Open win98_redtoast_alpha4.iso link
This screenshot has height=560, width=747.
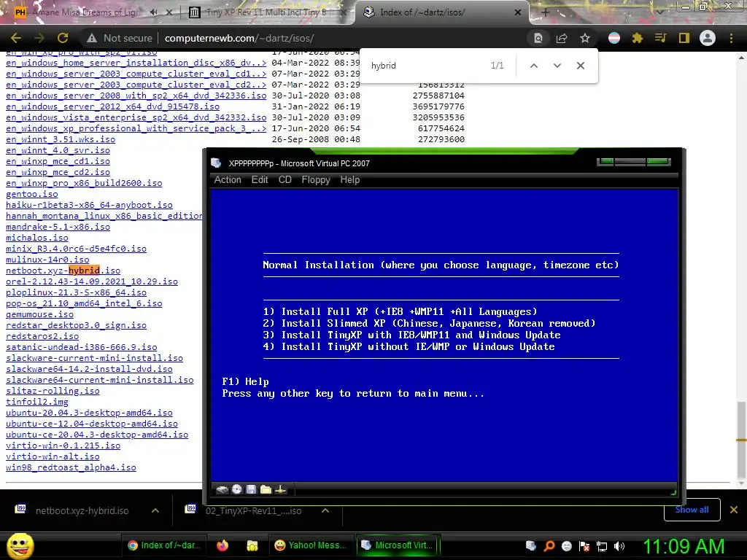tap(71, 467)
